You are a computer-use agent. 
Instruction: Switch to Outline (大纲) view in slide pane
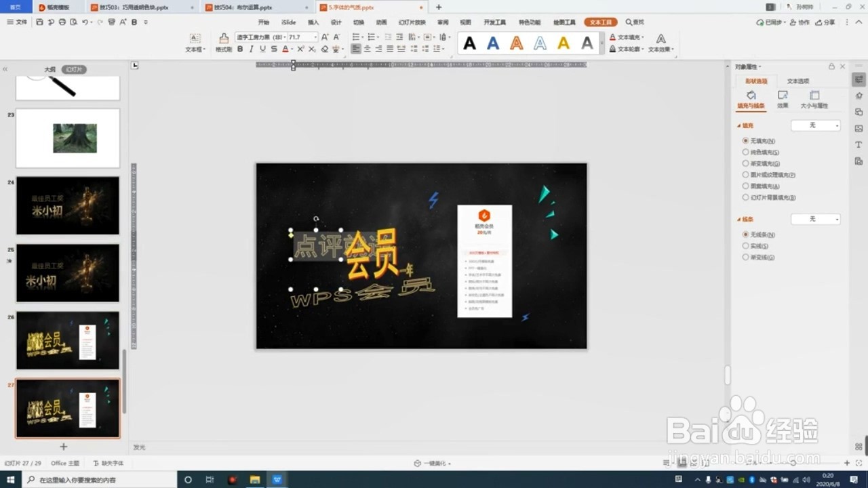50,70
